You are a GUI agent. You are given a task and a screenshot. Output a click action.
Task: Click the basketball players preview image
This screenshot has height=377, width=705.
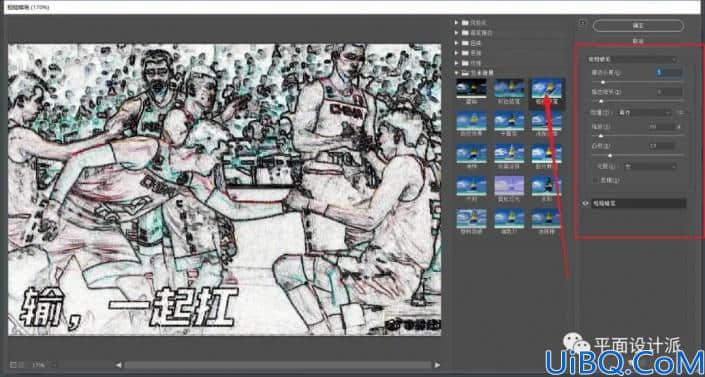point(224,189)
